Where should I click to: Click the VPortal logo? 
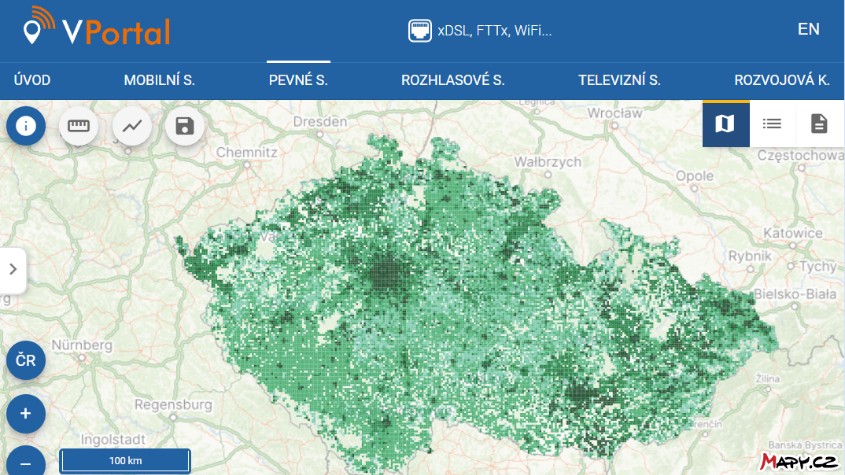pos(97,29)
